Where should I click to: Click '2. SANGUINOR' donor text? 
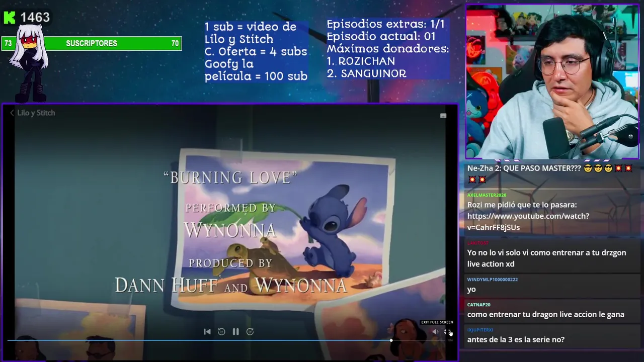[x=366, y=73]
